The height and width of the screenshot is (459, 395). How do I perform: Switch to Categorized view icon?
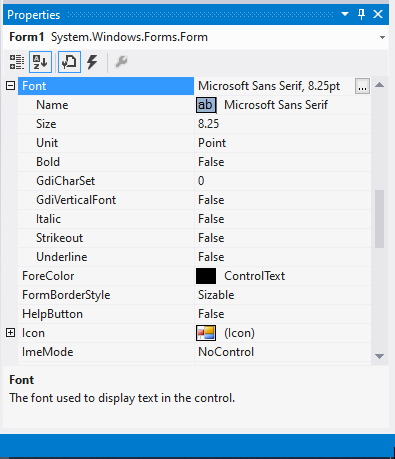click(x=16, y=62)
